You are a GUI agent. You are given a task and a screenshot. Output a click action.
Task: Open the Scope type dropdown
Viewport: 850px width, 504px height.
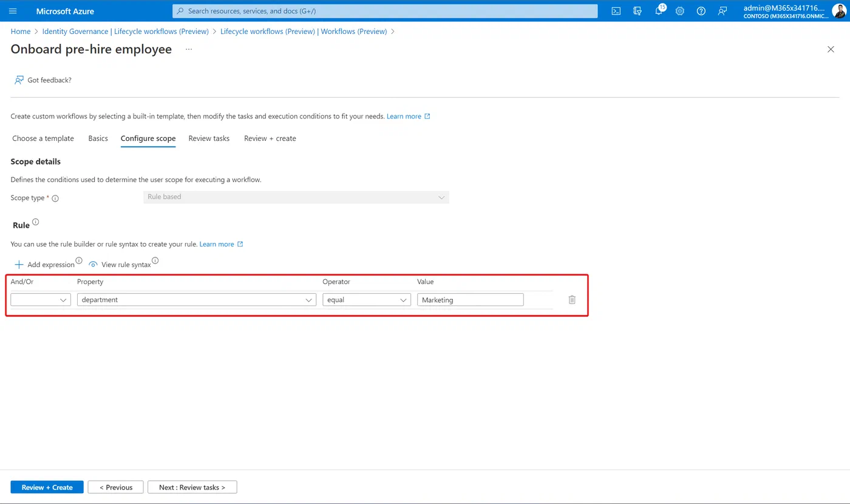[296, 197]
